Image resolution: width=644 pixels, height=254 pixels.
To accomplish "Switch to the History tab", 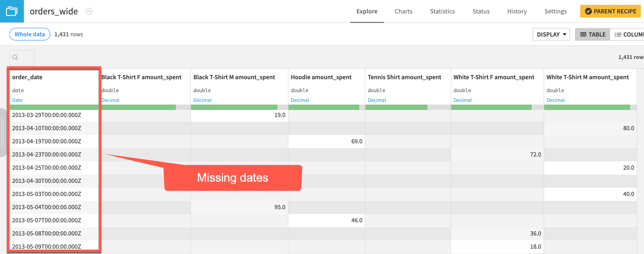I will tap(517, 11).
